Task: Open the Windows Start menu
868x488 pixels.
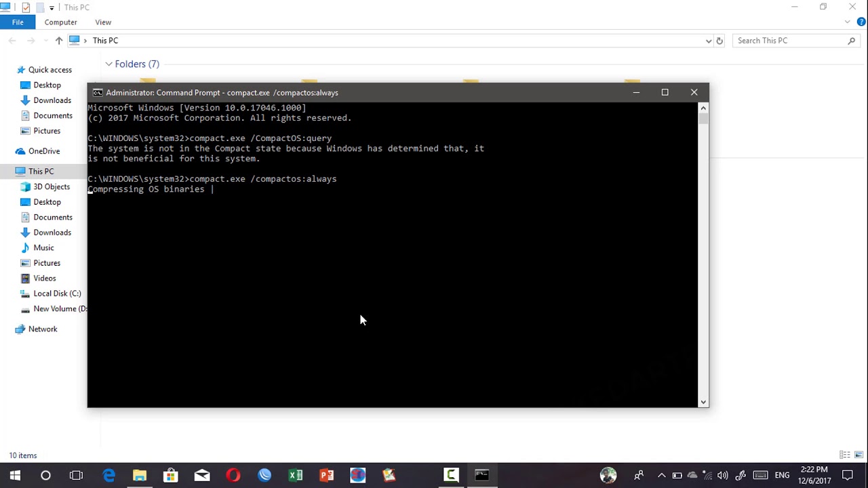Action: click(15, 475)
